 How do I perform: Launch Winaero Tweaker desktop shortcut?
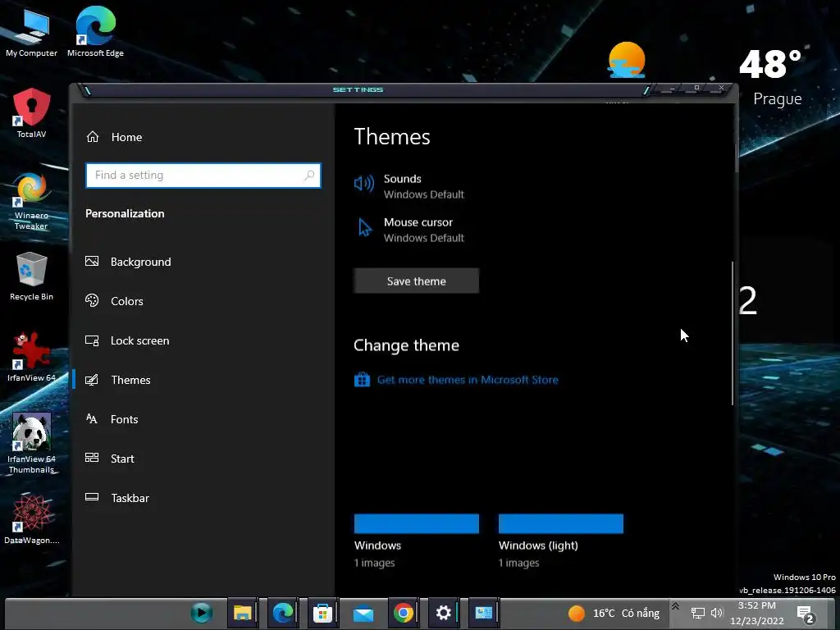click(31, 202)
